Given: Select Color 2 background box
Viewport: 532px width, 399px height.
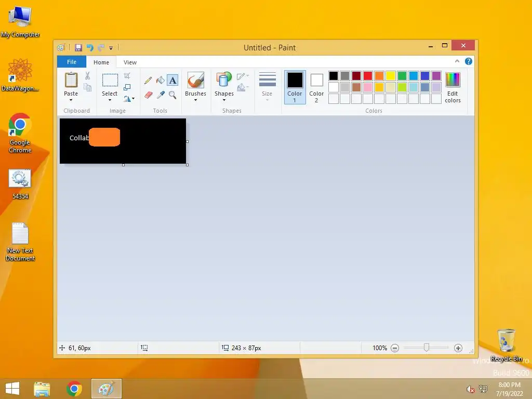Looking at the screenshot, I should click(316, 87).
